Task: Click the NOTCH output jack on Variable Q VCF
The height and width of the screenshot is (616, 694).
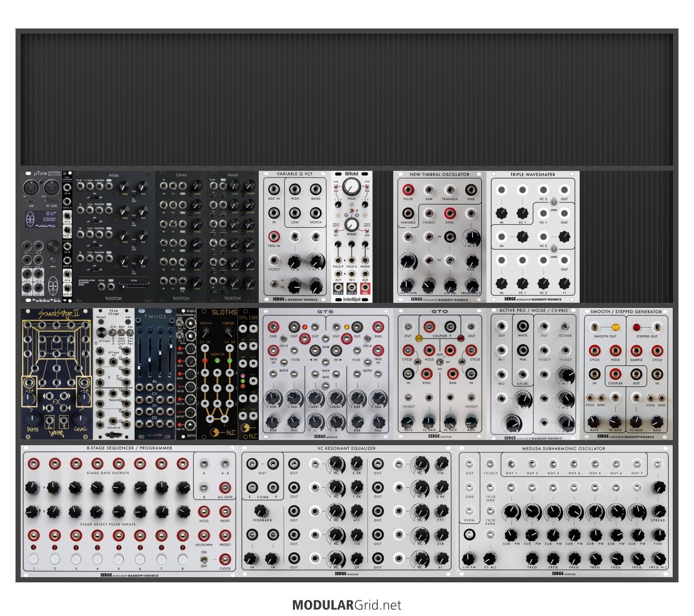Action: pyautogui.click(x=316, y=212)
